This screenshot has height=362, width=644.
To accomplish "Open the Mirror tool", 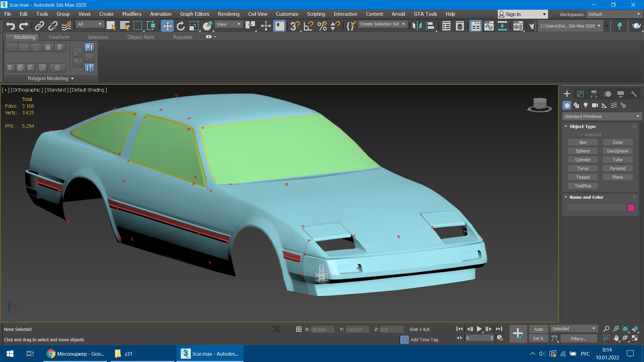I will coord(417,26).
